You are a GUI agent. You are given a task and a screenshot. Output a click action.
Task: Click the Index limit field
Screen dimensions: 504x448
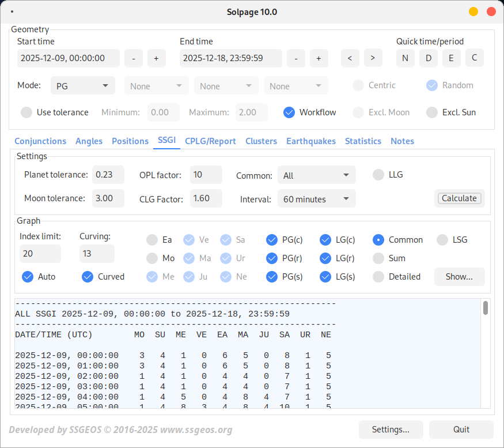(x=40, y=254)
